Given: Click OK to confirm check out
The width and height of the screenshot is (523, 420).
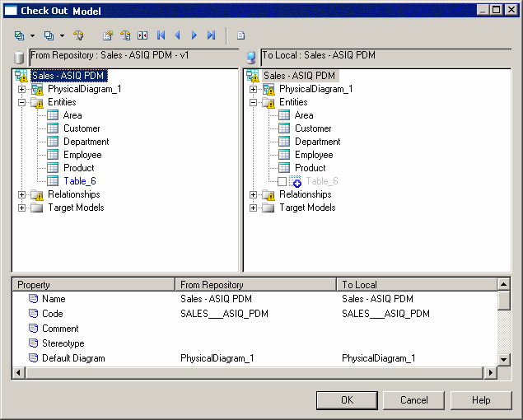Looking at the screenshot, I should (347, 400).
